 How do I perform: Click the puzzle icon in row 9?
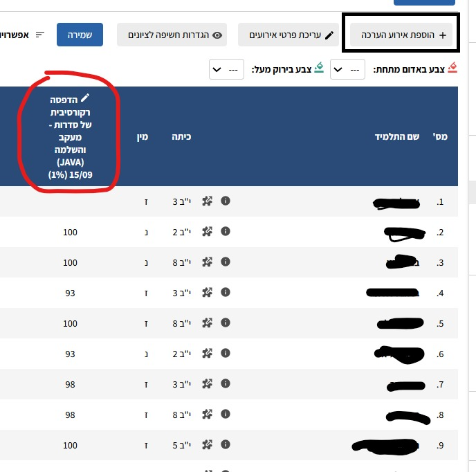(x=206, y=444)
